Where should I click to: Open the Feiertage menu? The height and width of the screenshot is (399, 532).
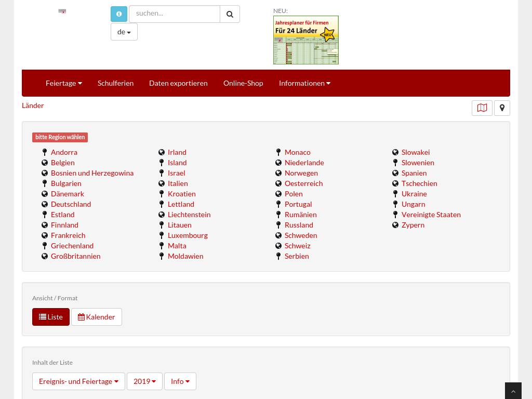pos(63,83)
